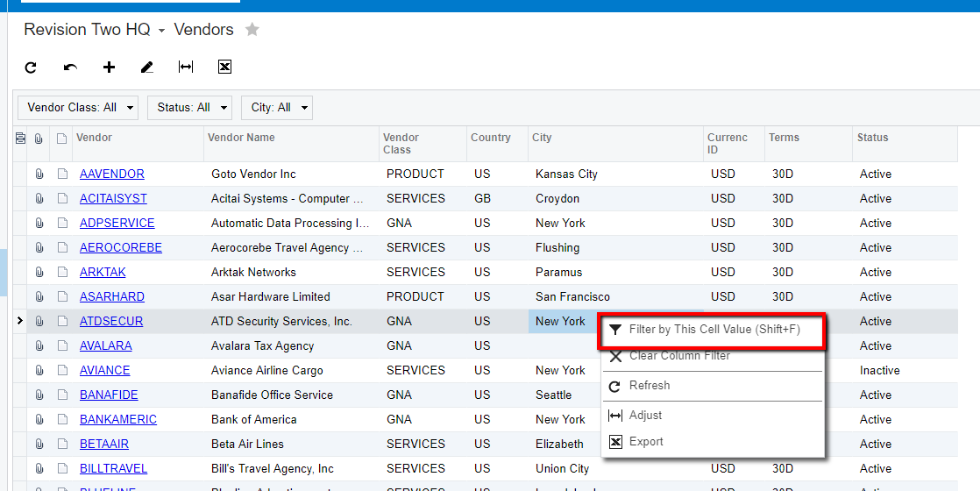
Task: Choose Export from the context menu
Action: tap(714, 442)
